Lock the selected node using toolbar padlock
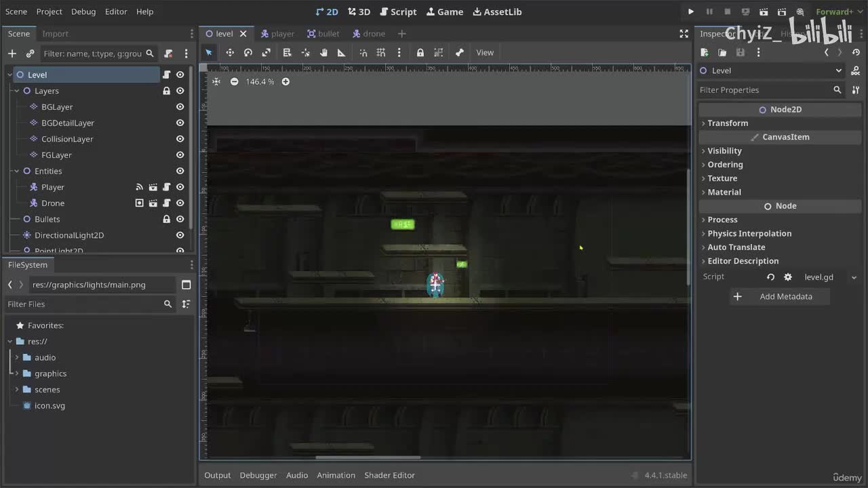Viewport: 868px width, 488px height. click(x=420, y=52)
